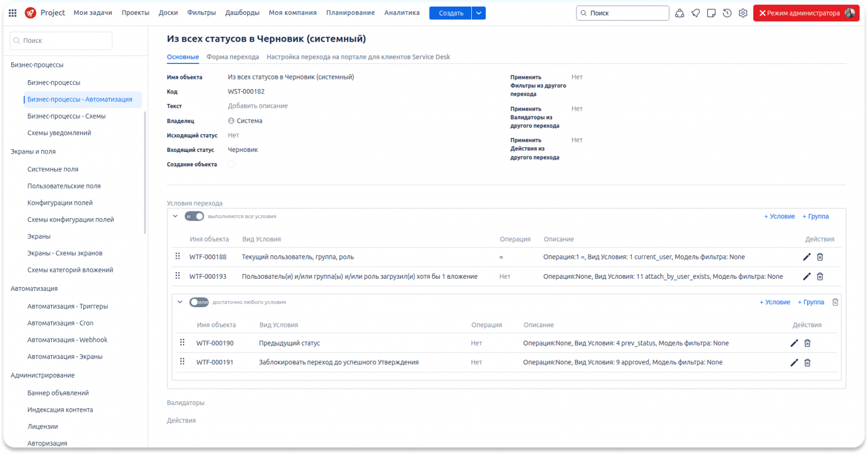Open Автоматизация - Webhook in sidebar

(x=67, y=340)
